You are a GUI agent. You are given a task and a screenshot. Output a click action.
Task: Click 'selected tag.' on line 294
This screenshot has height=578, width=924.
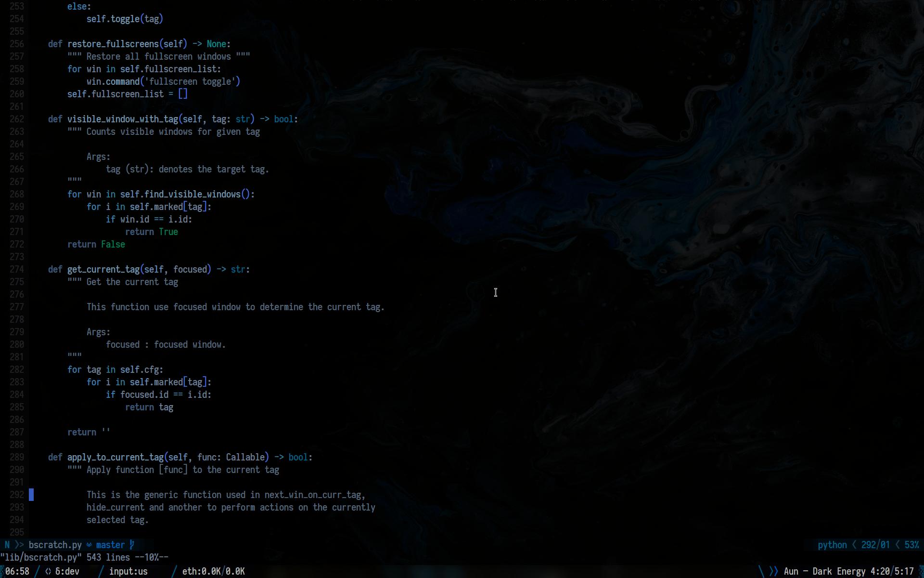click(118, 520)
